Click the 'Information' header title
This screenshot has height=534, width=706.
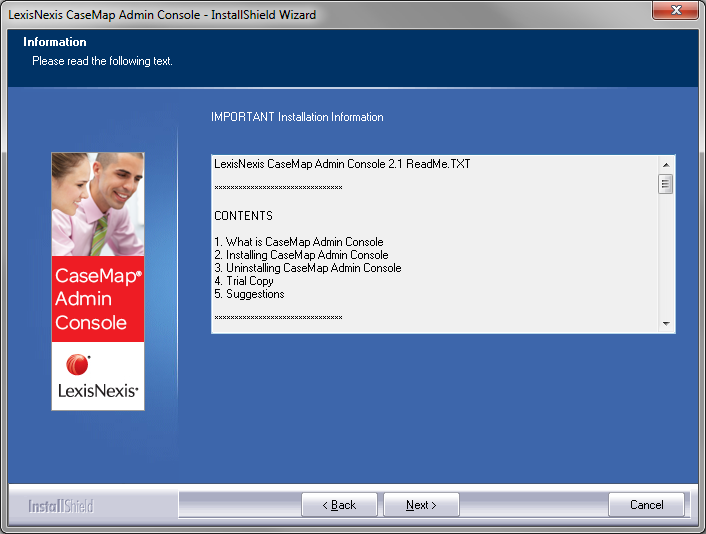coord(54,42)
